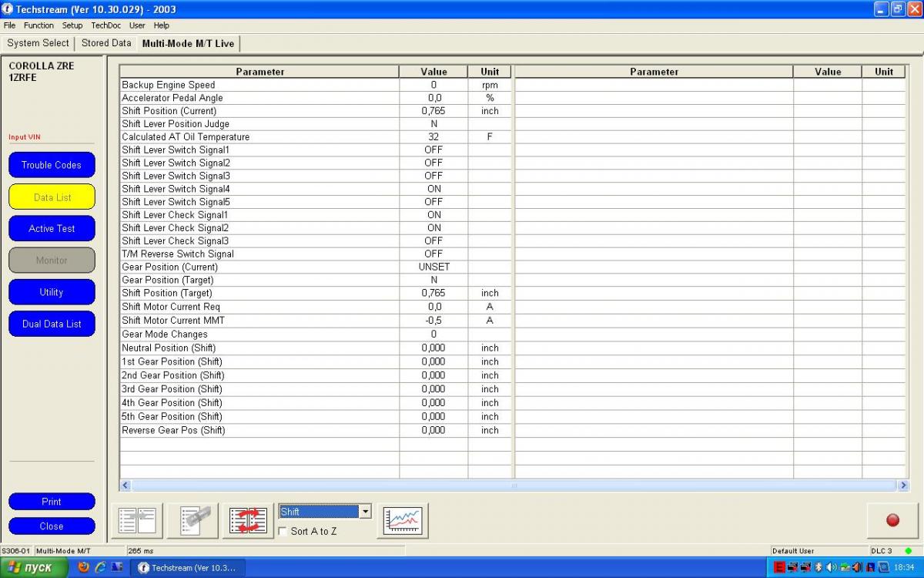The image size is (924, 578).
Task: Expand the Shift data list dropdown
Action: pos(365,512)
